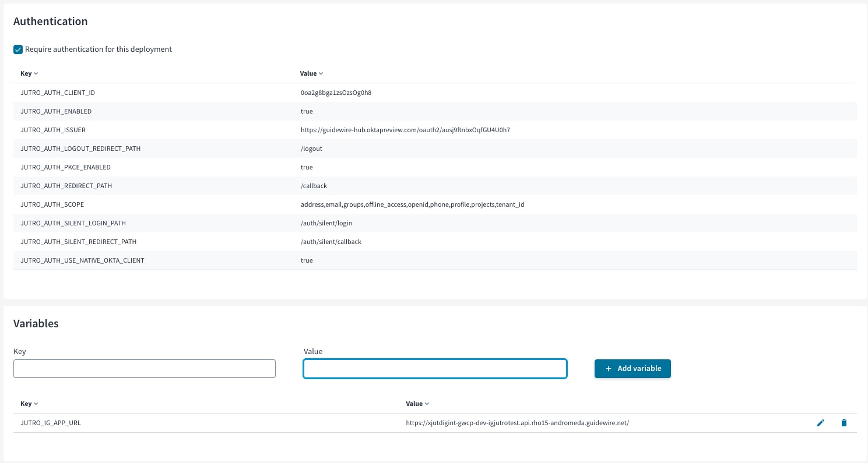Screen dimensions: 868x463
Task: Select the Authentication section heading
Action: pyautogui.click(x=51, y=22)
